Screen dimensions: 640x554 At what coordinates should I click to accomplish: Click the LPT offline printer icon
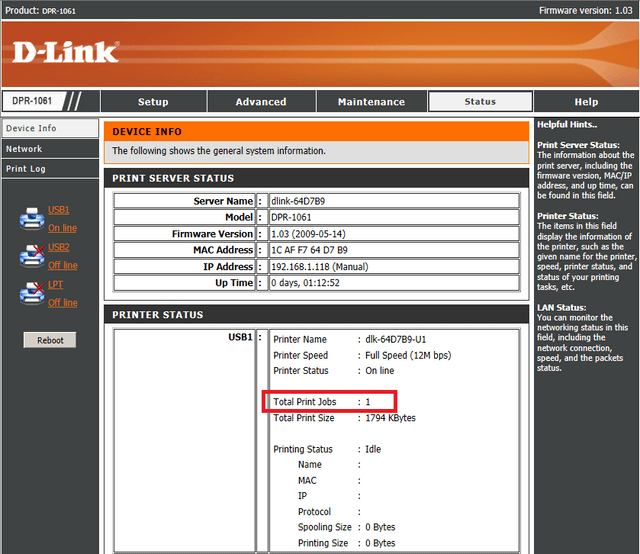32,293
